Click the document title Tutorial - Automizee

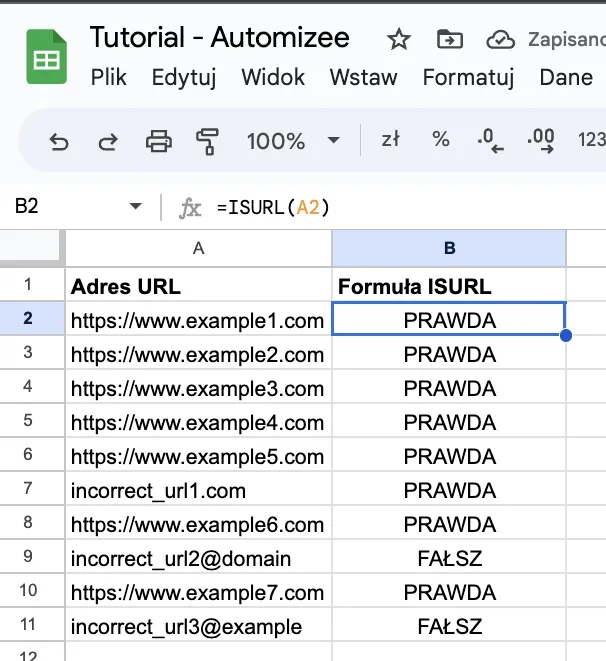(220, 38)
